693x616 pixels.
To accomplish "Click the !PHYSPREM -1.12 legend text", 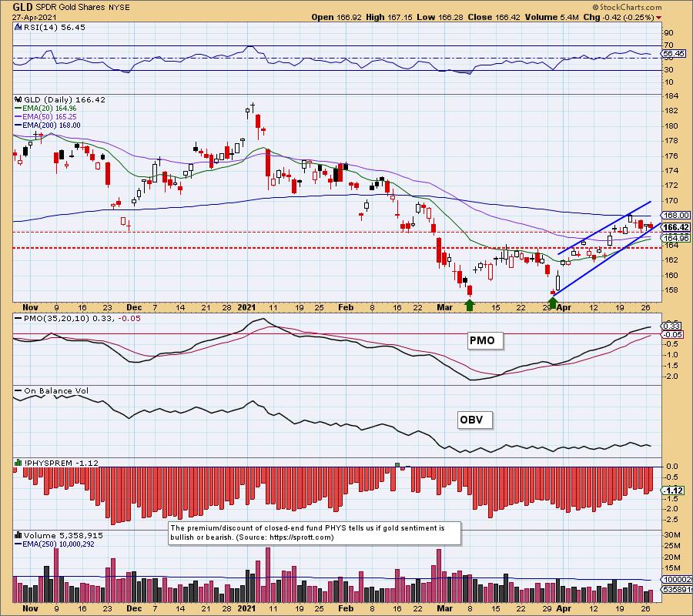I will (61, 463).
